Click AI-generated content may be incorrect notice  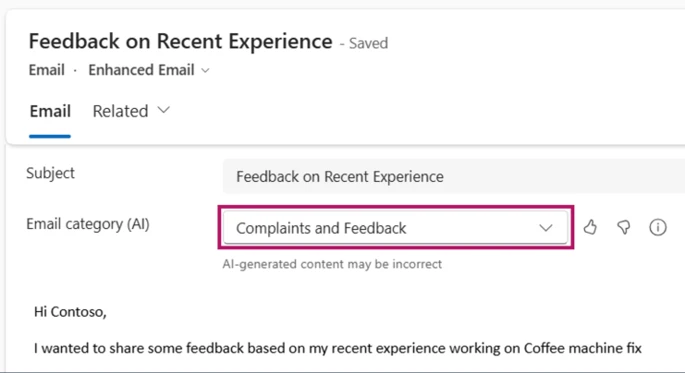click(x=332, y=264)
